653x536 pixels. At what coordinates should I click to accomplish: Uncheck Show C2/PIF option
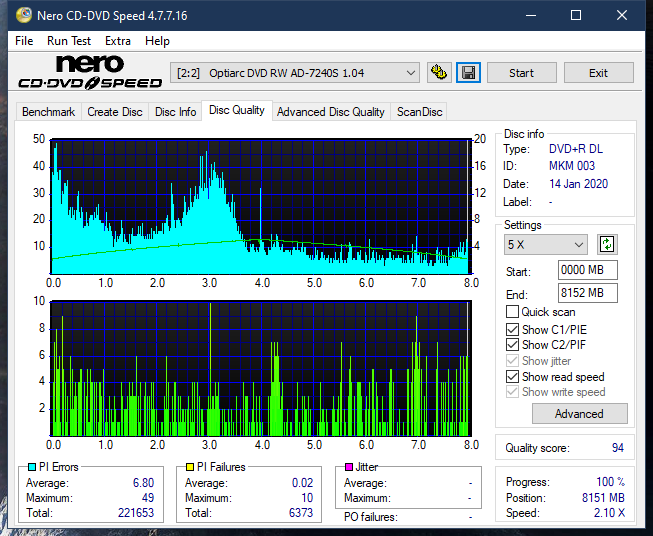(x=513, y=345)
